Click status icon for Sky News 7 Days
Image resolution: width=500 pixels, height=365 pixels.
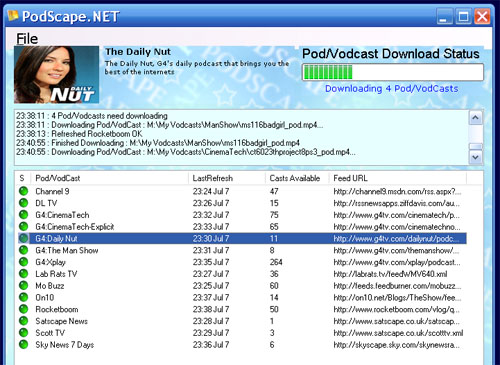pyautogui.click(x=23, y=345)
